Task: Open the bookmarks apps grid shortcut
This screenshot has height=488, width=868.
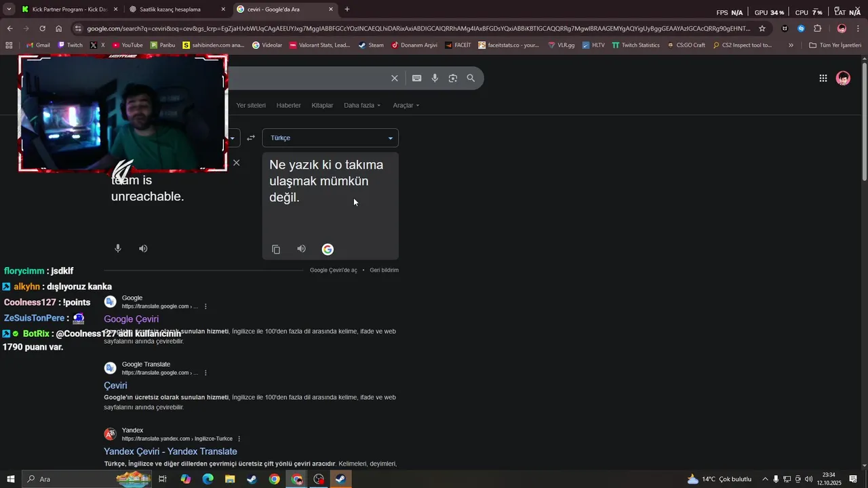Action: 9,45
